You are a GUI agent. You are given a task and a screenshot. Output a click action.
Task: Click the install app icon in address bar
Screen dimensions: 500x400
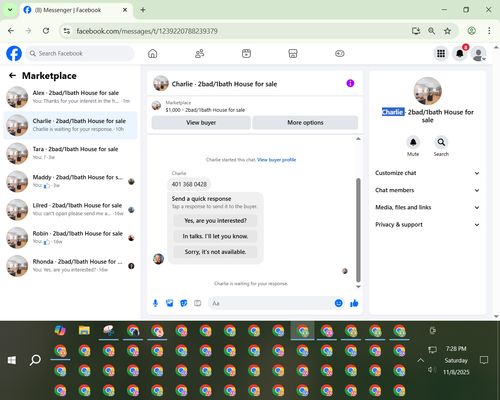(416, 31)
